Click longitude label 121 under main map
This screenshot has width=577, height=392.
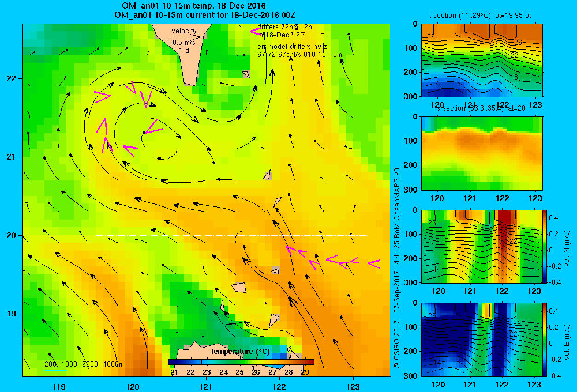tap(206, 386)
